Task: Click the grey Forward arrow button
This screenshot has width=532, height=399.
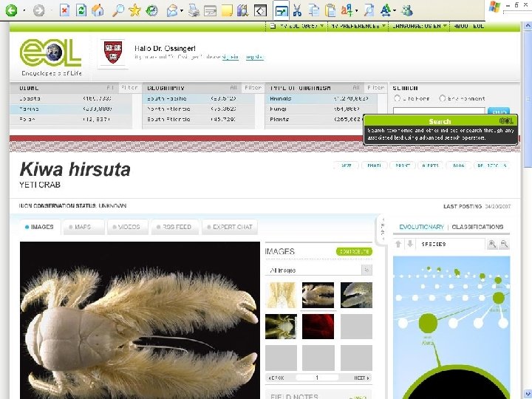Action: tap(38, 10)
